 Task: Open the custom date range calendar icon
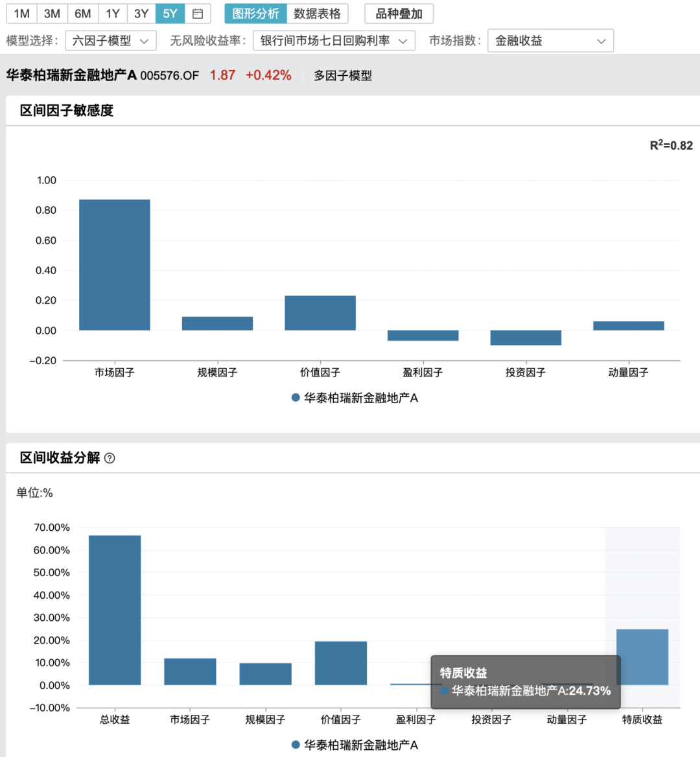click(x=198, y=14)
